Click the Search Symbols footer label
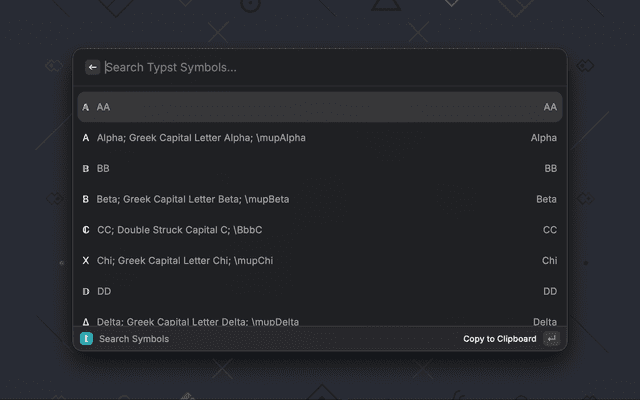This screenshot has width=640, height=400. pos(134,339)
